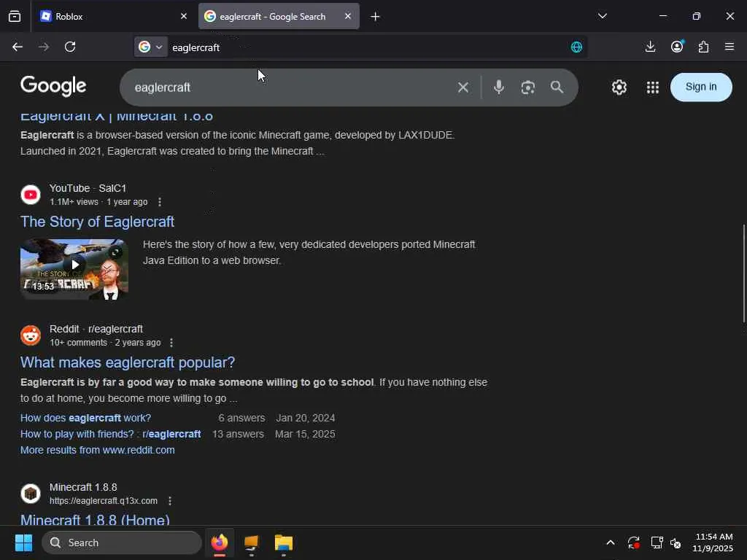Close the eaglercraft Google Search tab
The height and width of the screenshot is (560, 747).
pyautogui.click(x=348, y=16)
